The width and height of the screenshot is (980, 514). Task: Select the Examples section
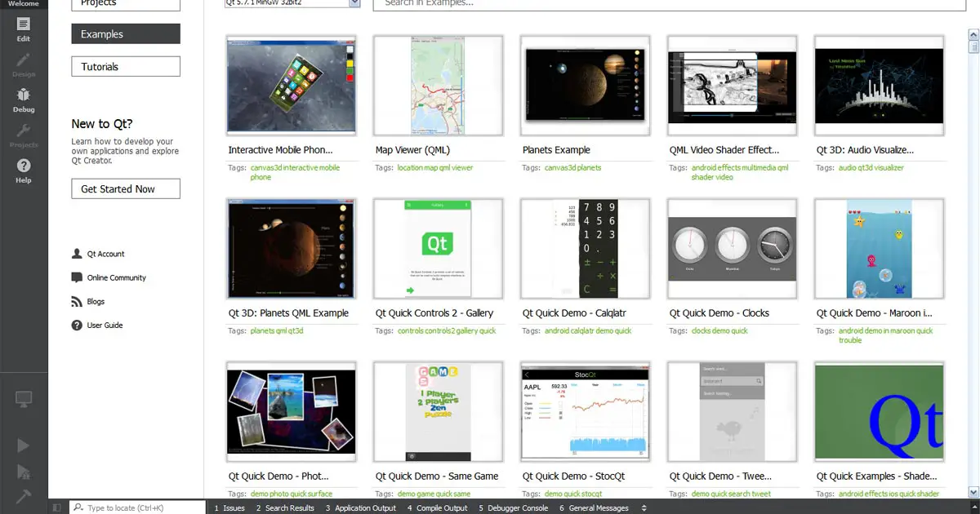[126, 34]
